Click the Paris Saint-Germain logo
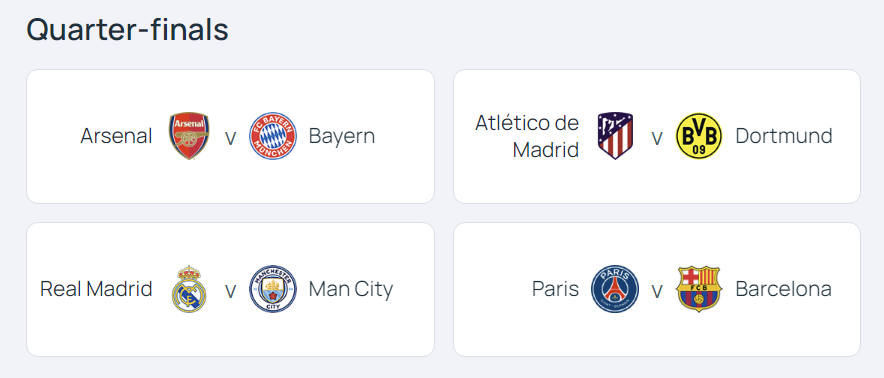This screenshot has width=884, height=378. [x=615, y=289]
